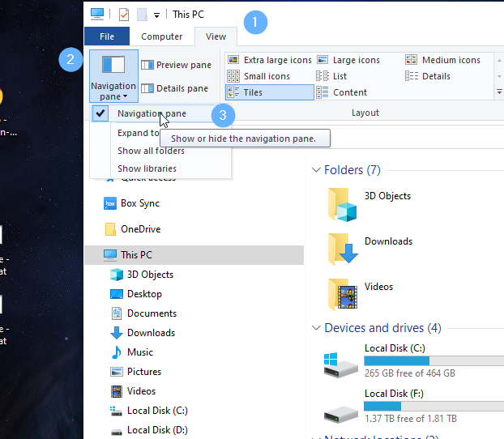Click the Properties checkmark icon in quick access toolbar

point(124,15)
